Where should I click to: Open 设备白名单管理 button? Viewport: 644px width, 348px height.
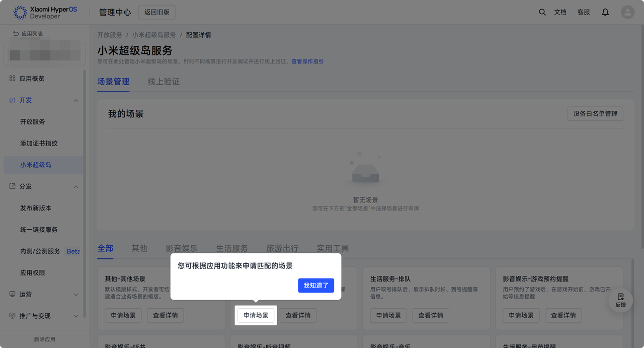coord(595,114)
